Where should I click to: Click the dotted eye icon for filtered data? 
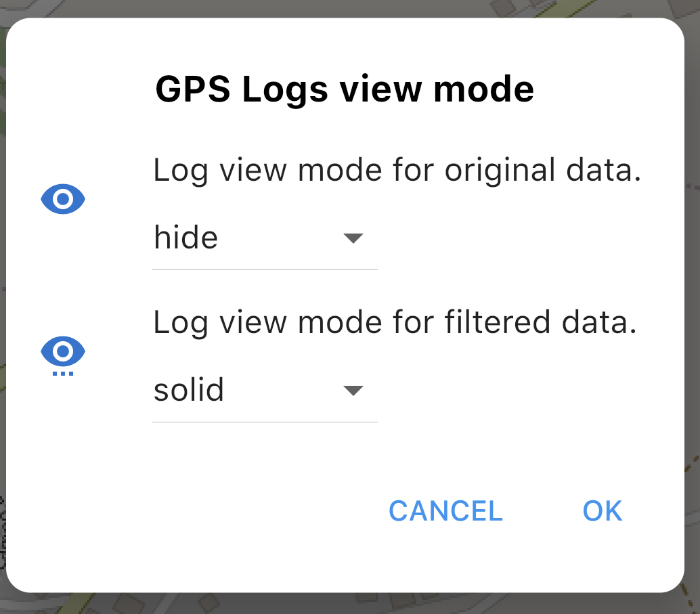coord(63,355)
